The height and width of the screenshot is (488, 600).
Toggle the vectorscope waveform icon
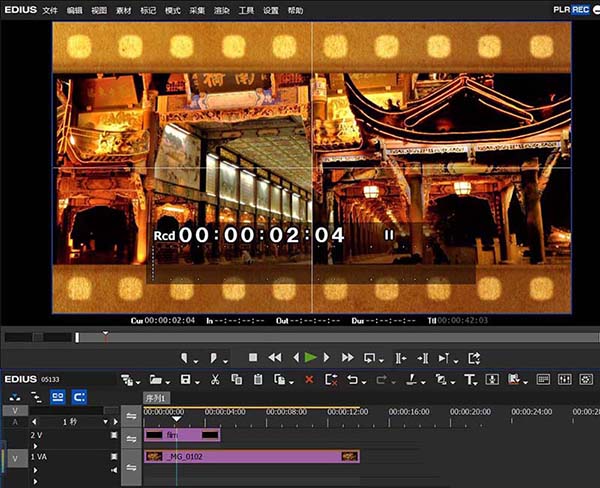pos(586,379)
